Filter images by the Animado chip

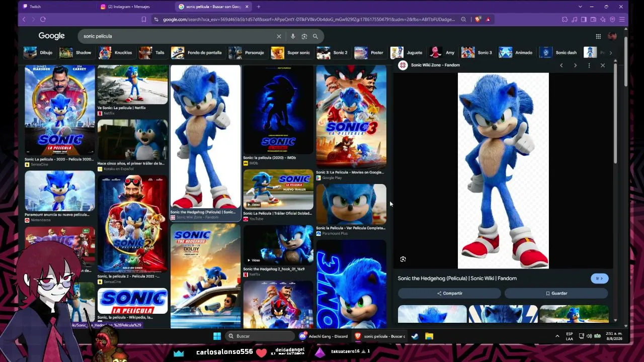point(516,53)
